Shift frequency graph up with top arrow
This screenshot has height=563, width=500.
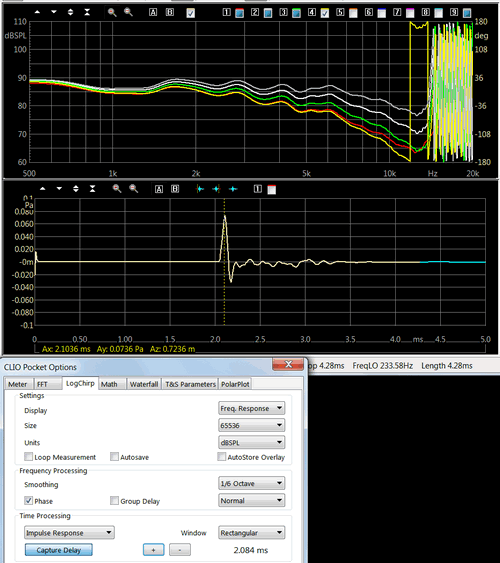tap(37, 12)
